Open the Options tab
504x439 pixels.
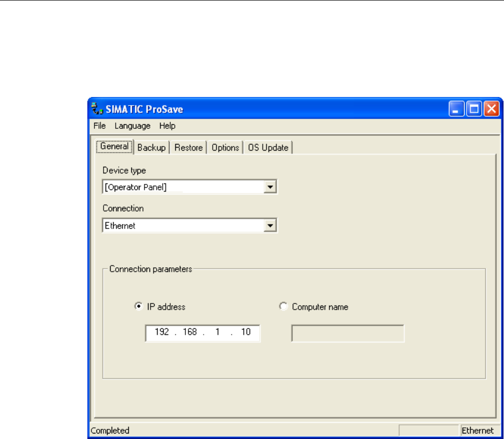[x=225, y=148]
